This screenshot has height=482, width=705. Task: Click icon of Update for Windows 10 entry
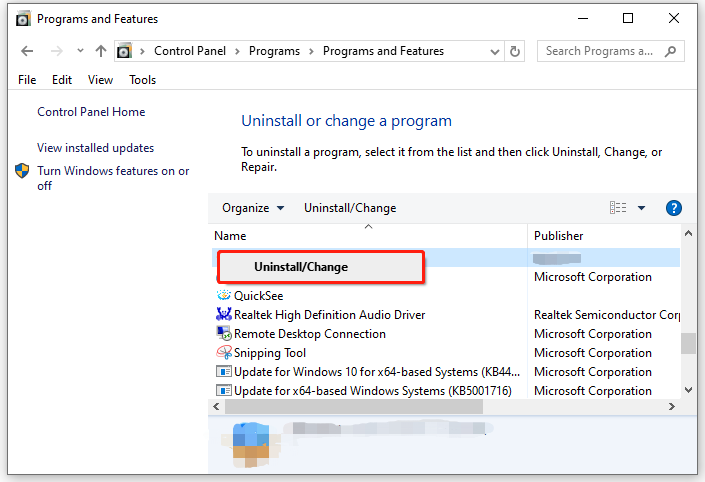pyautogui.click(x=223, y=372)
